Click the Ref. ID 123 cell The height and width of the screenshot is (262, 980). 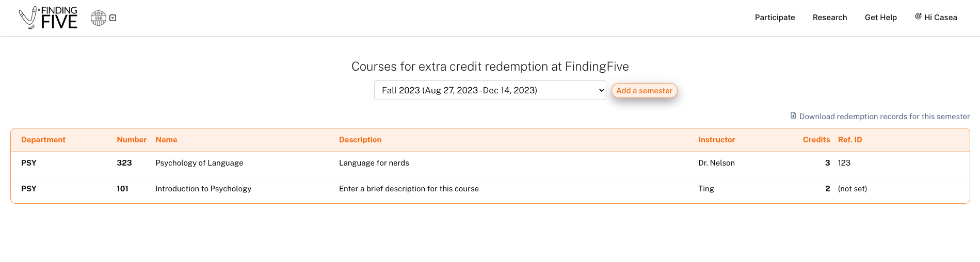pyautogui.click(x=844, y=163)
